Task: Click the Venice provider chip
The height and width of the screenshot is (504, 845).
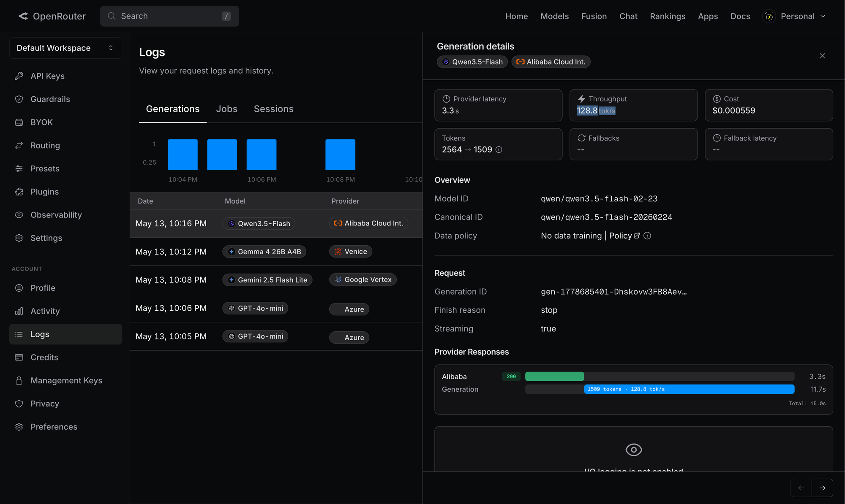Action: click(x=351, y=252)
